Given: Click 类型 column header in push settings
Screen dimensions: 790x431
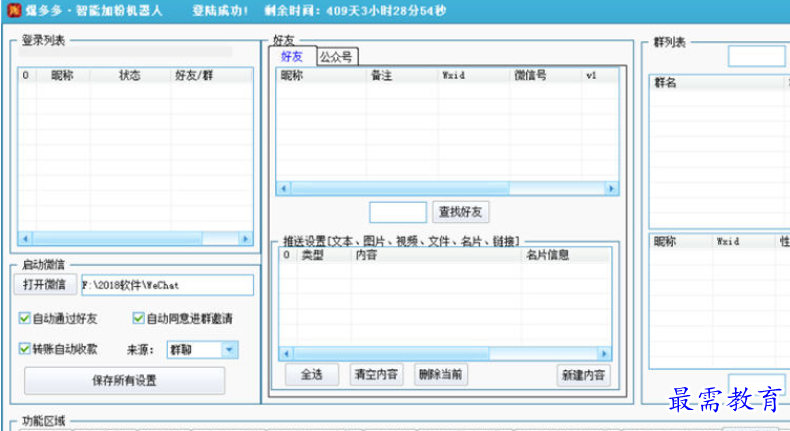Looking at the screenshot, I should point(323,255).
